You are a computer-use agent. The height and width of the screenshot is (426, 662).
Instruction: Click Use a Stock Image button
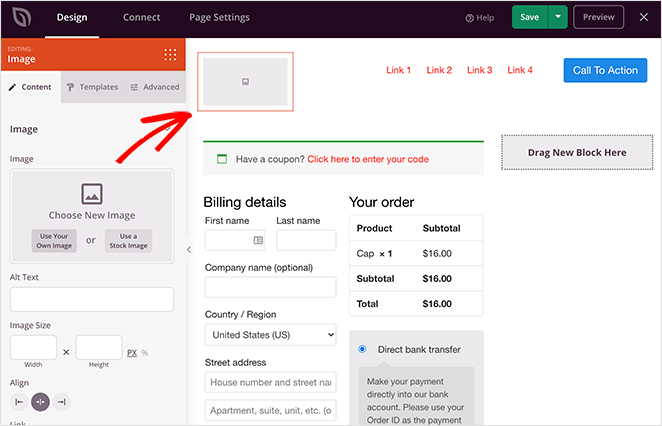coord(128,241)
